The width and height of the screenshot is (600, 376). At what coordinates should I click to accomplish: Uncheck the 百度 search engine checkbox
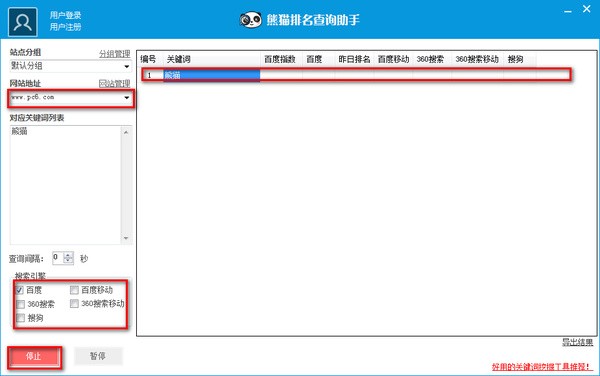[x=20, y=290]
